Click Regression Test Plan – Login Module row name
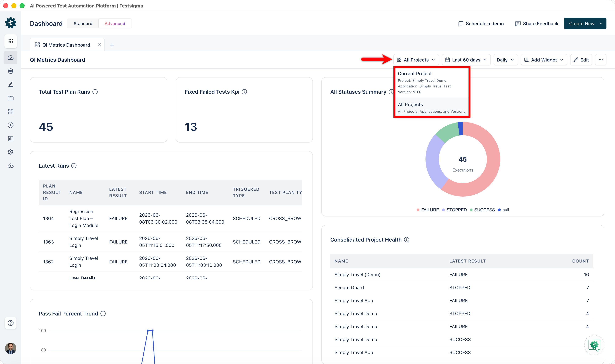Screen dimensions: 615x364 [x=84, y=218]
